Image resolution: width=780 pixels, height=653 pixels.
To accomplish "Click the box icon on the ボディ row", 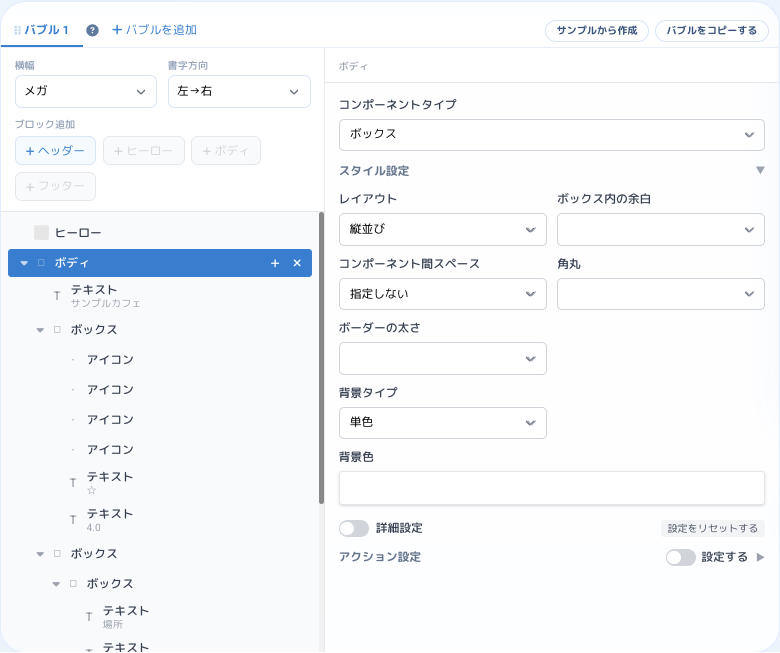I will (41, 263).
